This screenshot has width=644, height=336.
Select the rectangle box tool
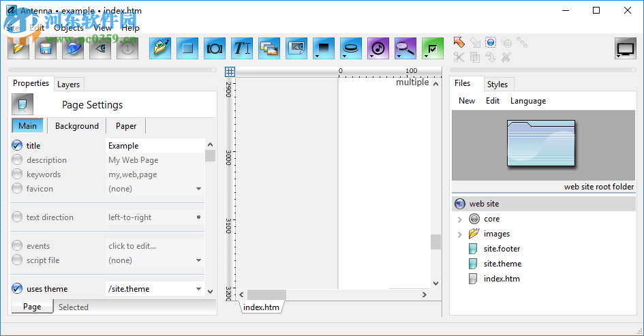pyautogui.click(x=187, y=48)
